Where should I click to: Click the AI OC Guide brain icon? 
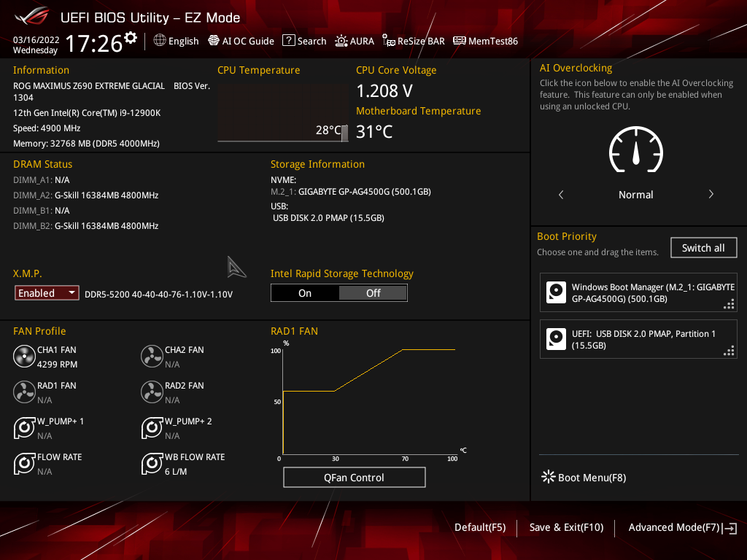click(214, 41)
